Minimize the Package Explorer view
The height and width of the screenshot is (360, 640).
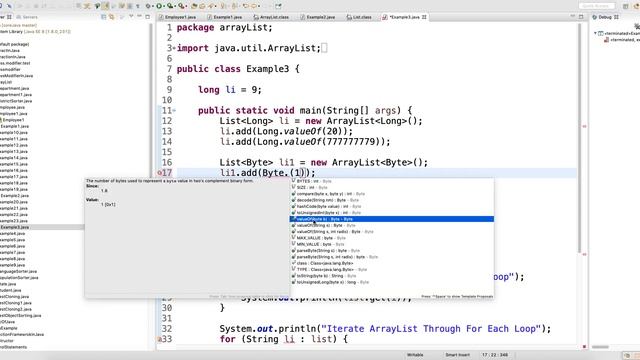(139, 16)
